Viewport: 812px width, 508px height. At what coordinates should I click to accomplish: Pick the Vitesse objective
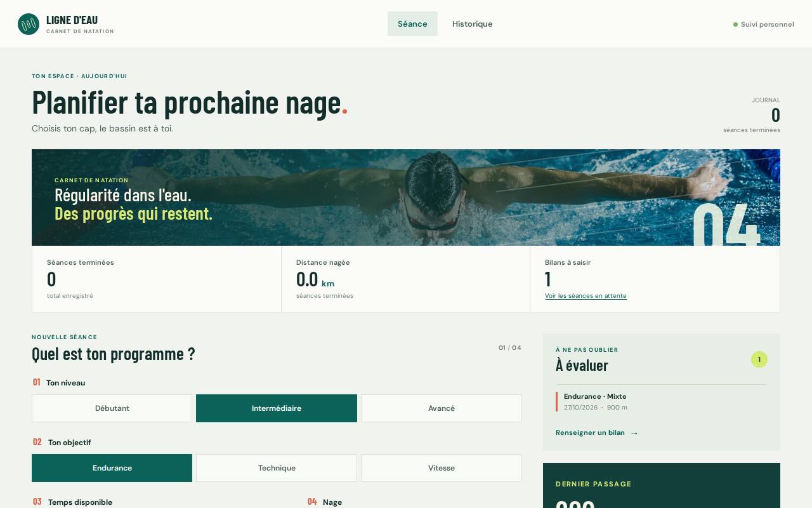pyautogui.click(x=441, y=468)
